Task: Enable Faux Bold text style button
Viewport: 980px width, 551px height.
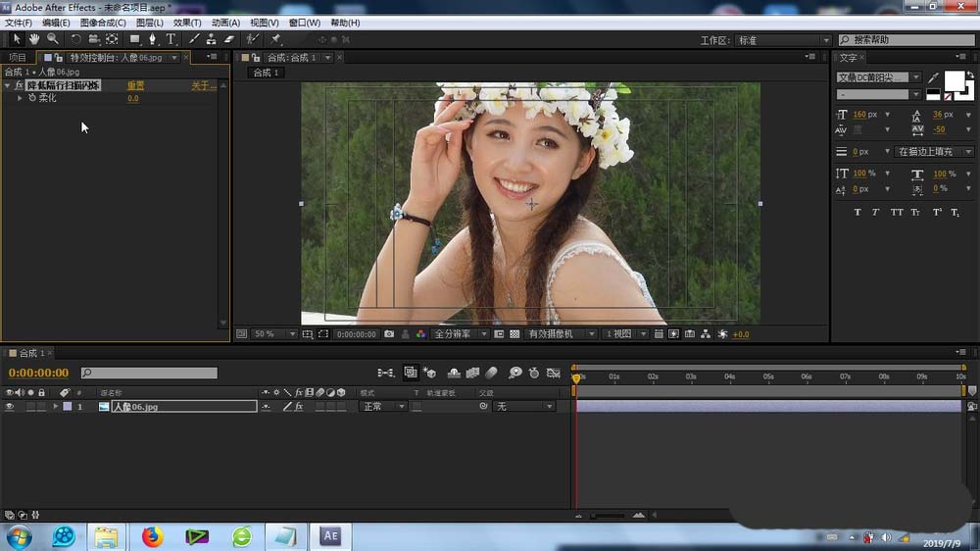Action: (x=857, y=212)
